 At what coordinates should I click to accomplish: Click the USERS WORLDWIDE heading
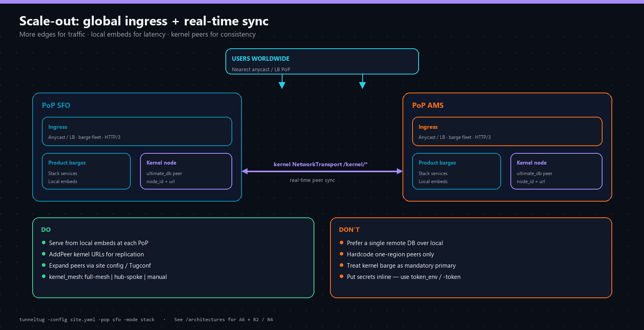[x=260, y=59]
